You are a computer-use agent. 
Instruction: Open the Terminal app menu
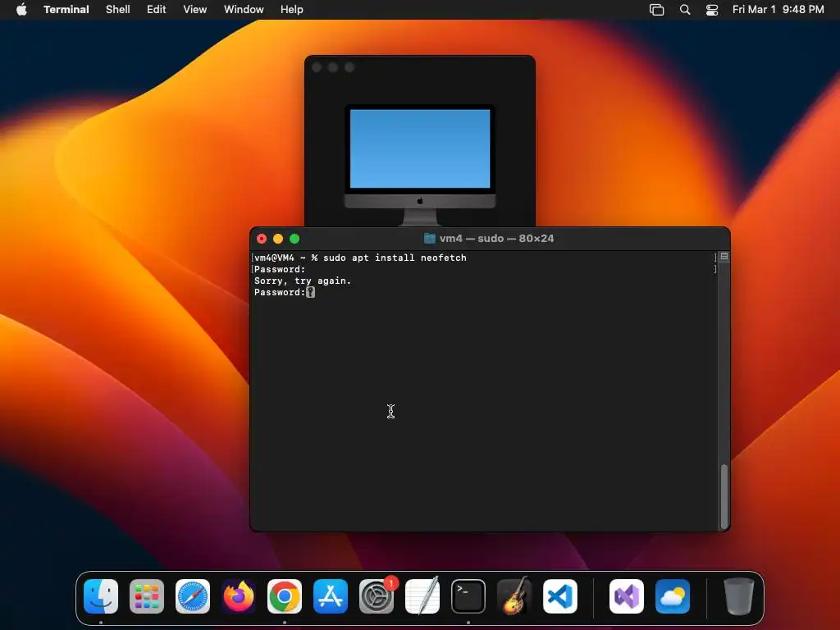[66, 9]
